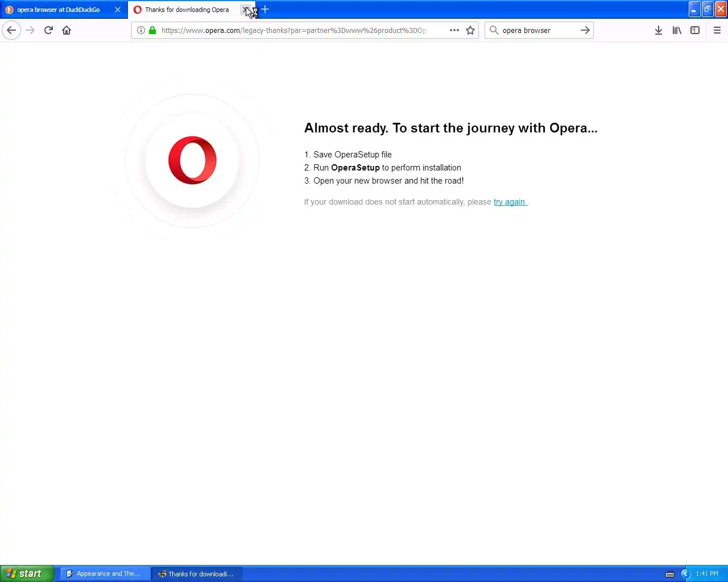Select the Thanks for downloading Opera tab
Viewport: 728px width, 582px height.
pyautogui.click(x=187, y=10)
